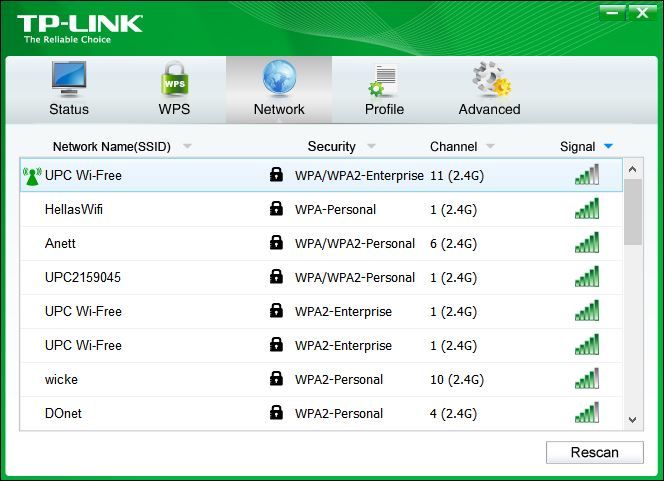
Task: Click signal bars of HellasWifi
Action: click(x=587, y=208)
